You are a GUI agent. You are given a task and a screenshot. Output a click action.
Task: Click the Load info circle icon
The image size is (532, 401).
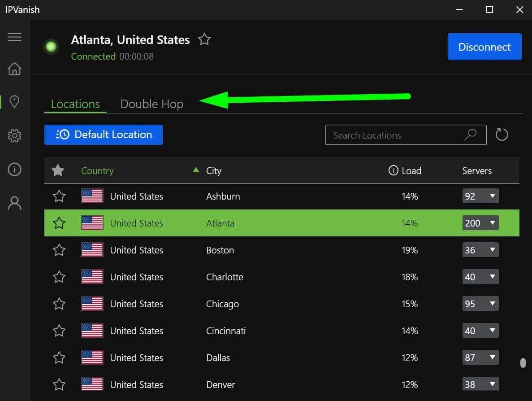pyautogui.click(x=393, y=170)
